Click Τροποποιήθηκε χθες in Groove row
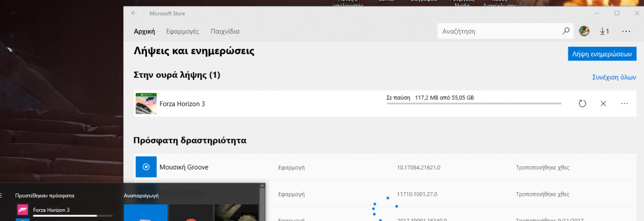Screen dimensions: 644x221 click(x=541, y=167)
